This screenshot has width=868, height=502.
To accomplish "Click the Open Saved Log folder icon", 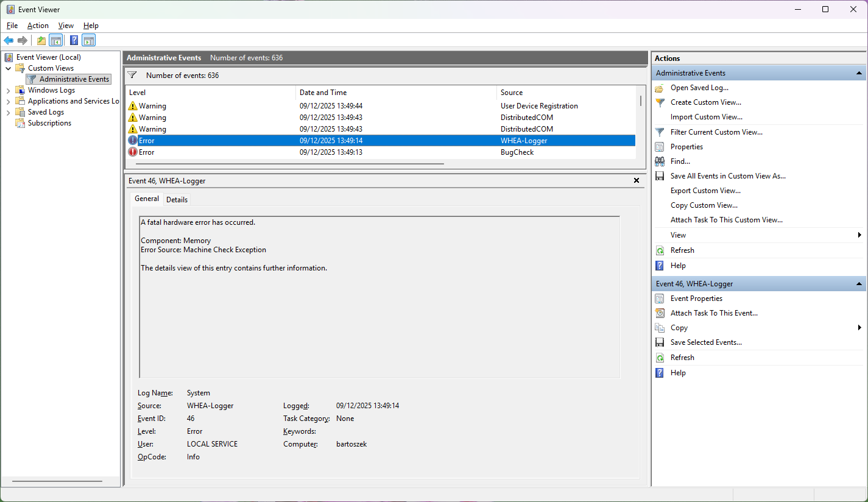I will [659, 88].
